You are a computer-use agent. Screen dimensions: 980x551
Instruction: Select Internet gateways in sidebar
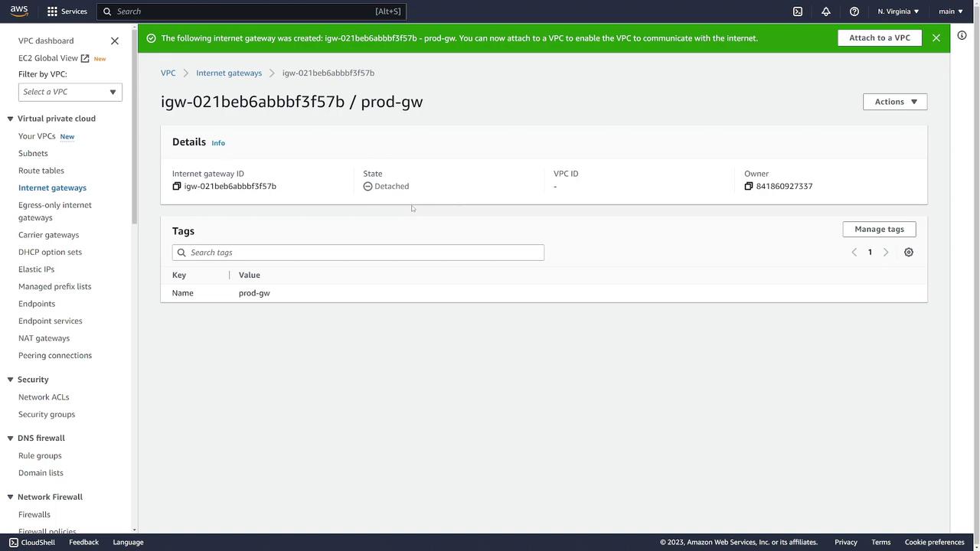[52, 187]
